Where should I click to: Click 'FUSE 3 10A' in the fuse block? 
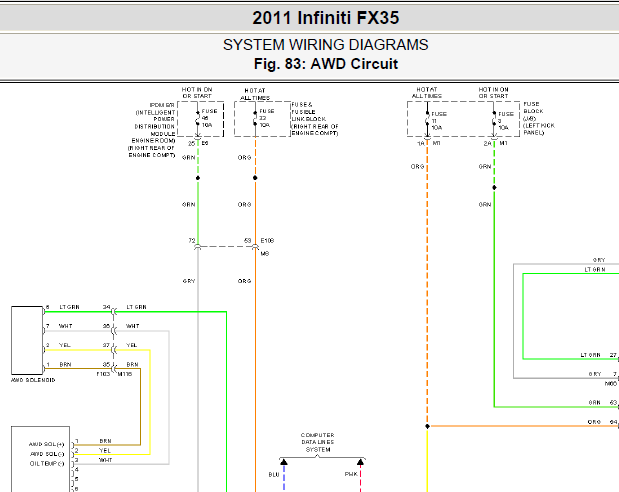506,121
